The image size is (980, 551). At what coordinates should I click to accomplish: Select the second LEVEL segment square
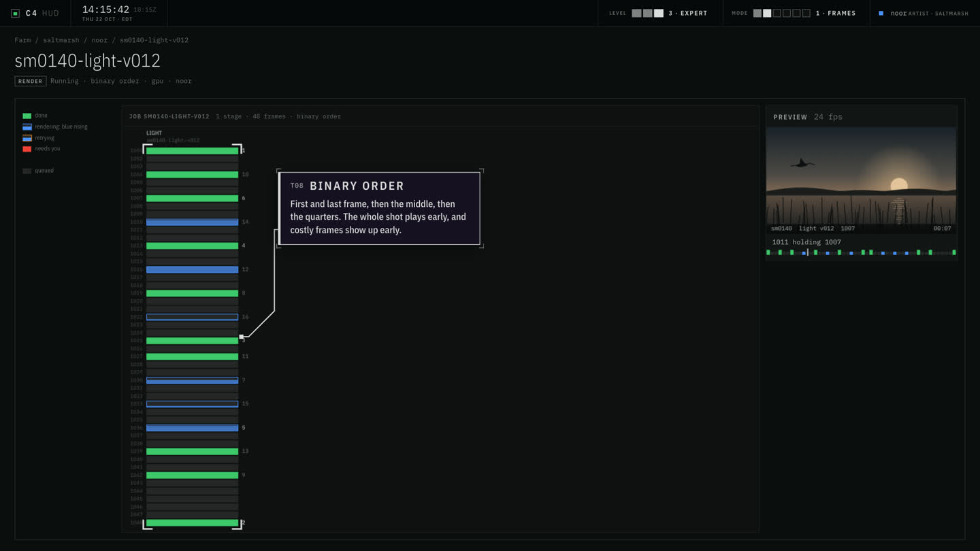coord(647,13)
